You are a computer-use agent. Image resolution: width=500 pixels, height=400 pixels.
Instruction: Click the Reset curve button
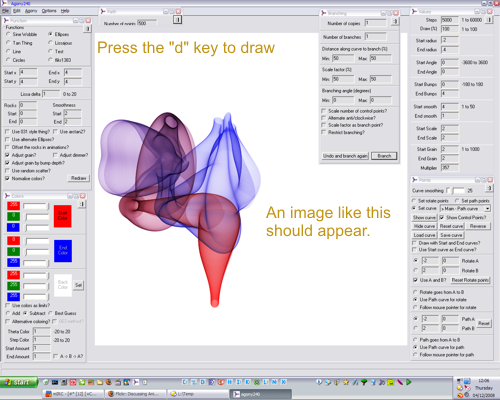pyautogui.click(x=451, y=226)
